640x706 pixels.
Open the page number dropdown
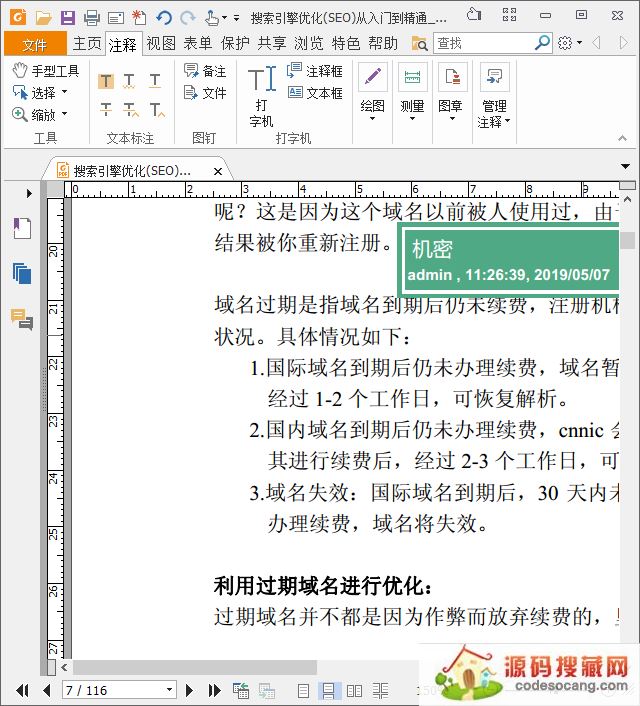[169, 690]
